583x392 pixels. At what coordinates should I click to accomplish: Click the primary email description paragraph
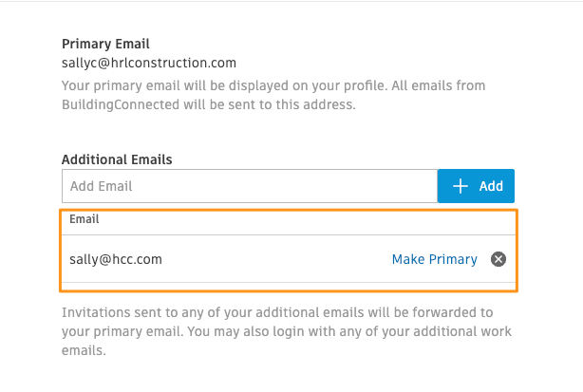[x=273, y=95]
